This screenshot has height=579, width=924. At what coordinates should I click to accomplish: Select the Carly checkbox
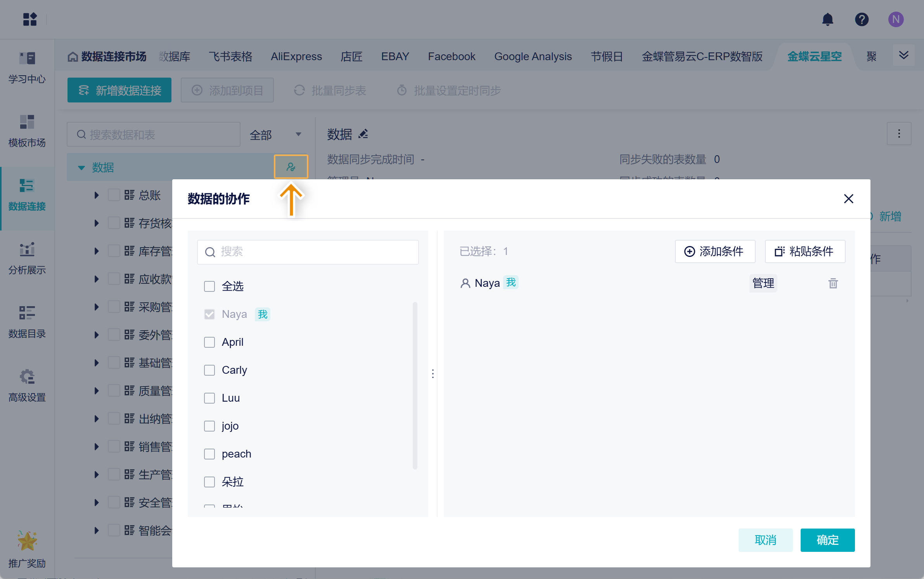[x=209, y=370]
